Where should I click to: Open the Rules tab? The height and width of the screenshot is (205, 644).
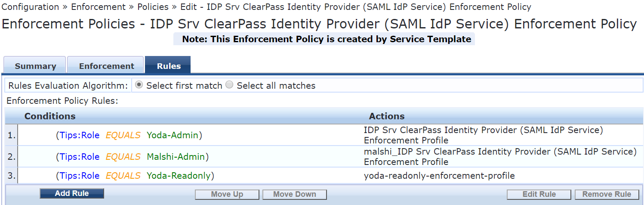pos(168,65)
